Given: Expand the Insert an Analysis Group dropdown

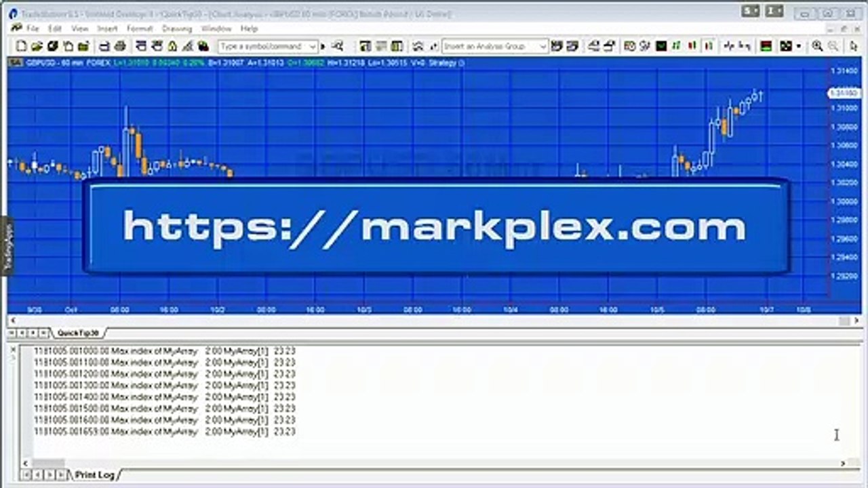Looking at the screenshot, I should [x=542, y=46].
